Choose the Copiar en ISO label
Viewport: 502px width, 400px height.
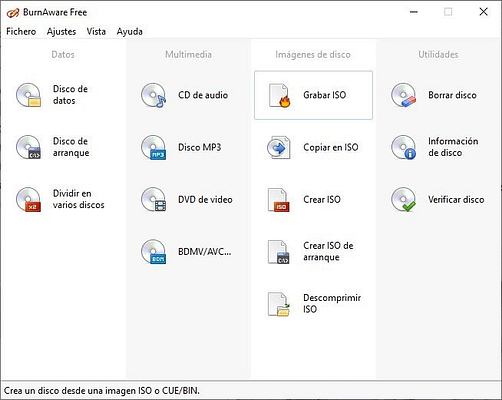pos(331,147)
